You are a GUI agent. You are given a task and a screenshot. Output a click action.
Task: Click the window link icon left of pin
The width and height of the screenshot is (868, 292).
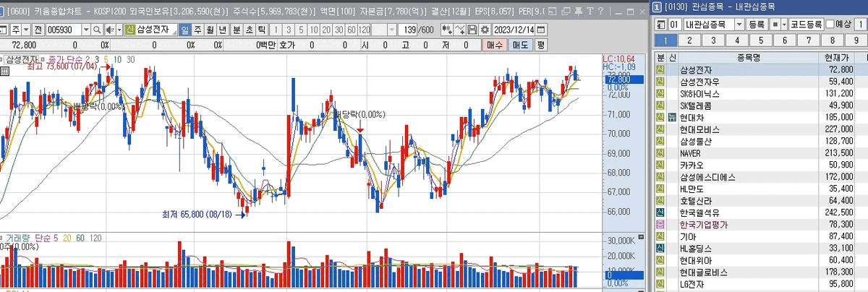[x=566, y=12]
